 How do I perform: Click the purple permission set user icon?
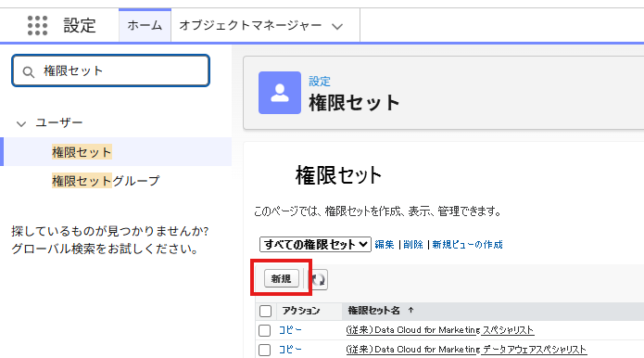point(280,93)
